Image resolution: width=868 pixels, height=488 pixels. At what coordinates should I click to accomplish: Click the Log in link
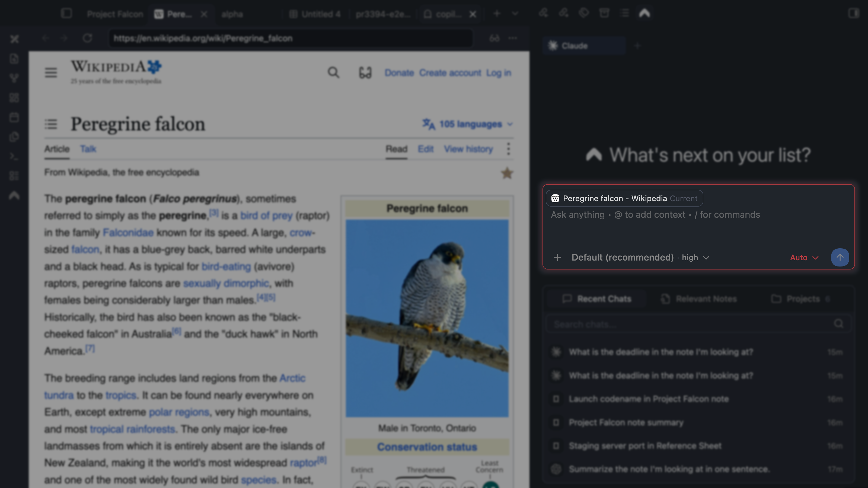point(498,73)
